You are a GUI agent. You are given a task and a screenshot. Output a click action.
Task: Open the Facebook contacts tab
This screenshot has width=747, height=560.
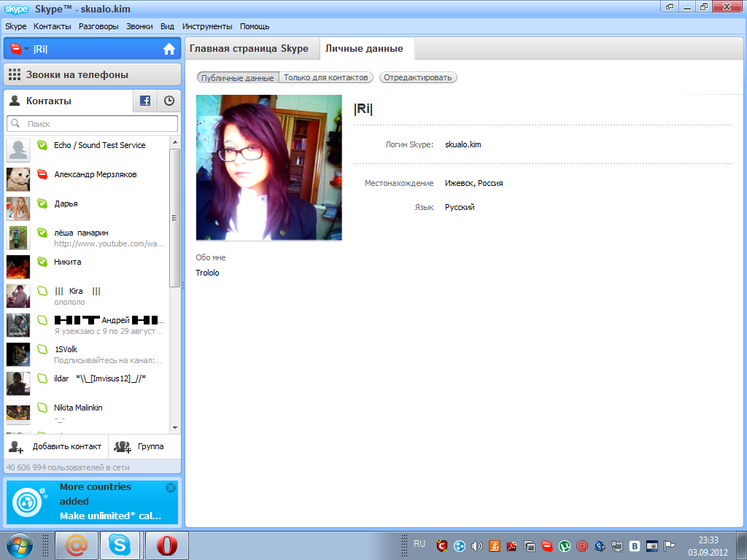point(145,101)
